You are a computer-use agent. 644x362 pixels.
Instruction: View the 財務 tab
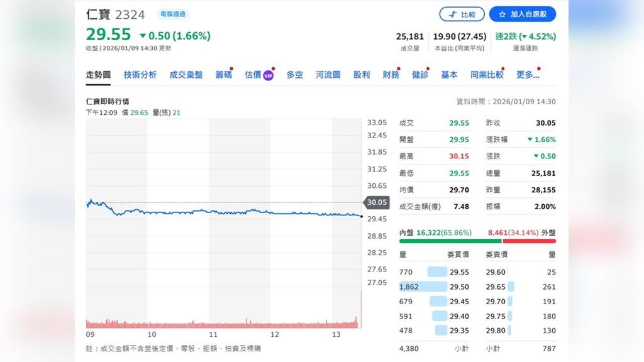pyautogui.click(x=391, y=75)
